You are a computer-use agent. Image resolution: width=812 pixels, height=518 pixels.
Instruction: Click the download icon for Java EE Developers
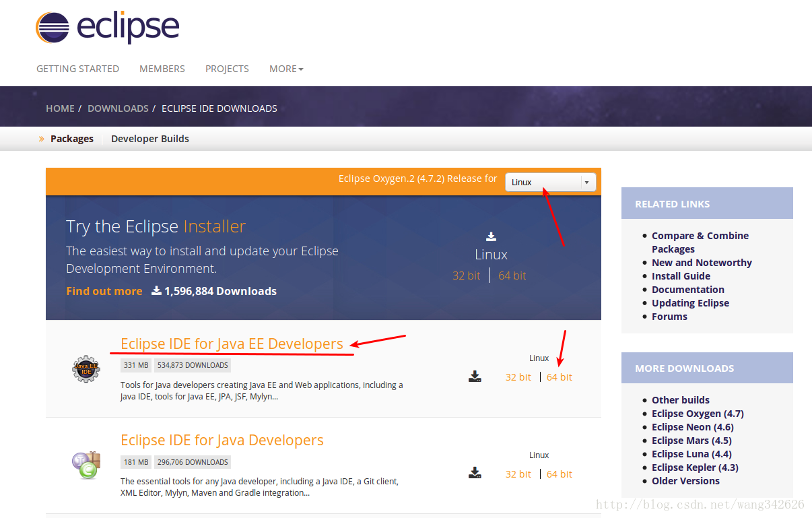point(475,377)
